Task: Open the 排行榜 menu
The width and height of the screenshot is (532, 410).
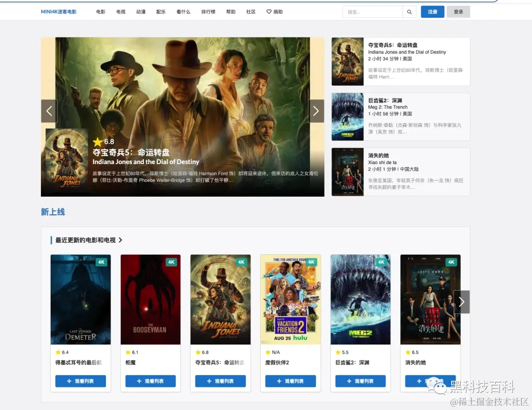Action: 208,12
